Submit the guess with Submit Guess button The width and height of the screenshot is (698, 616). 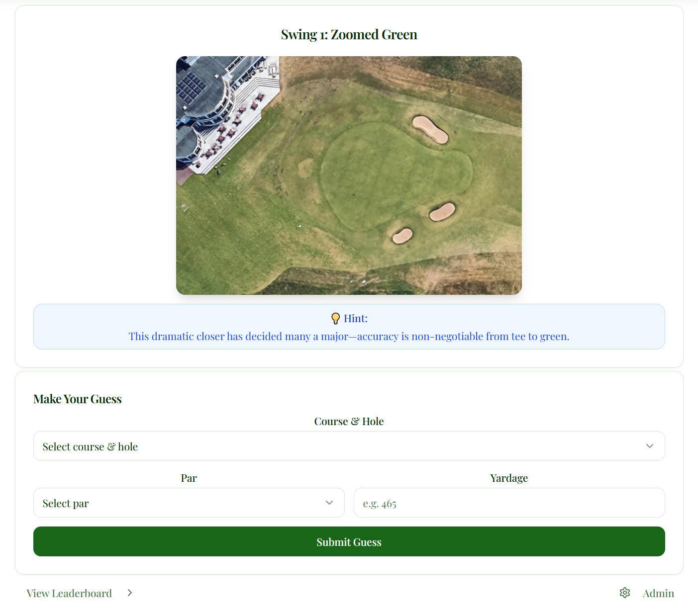349,541
